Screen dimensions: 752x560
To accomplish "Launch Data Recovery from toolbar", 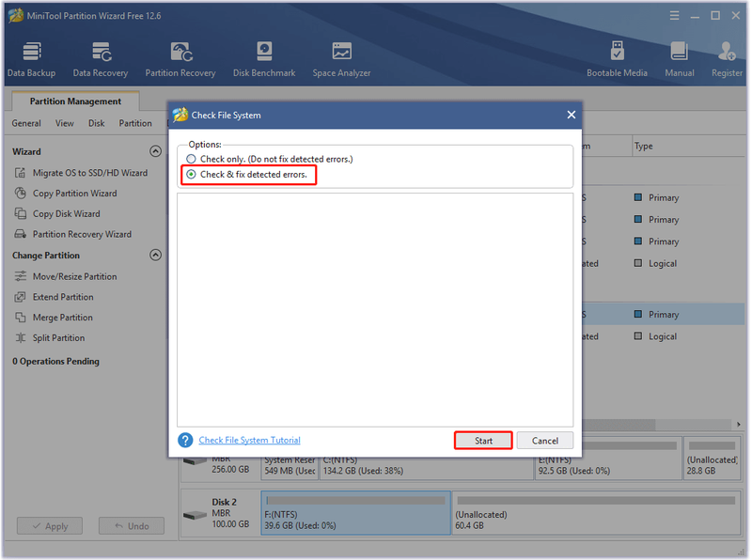I will point(101,59).
